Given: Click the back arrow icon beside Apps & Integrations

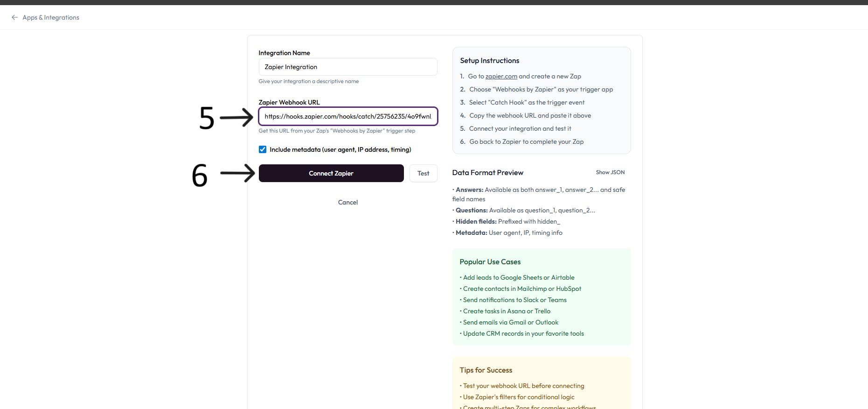Looking at the screenshot, I should (15, 17).
